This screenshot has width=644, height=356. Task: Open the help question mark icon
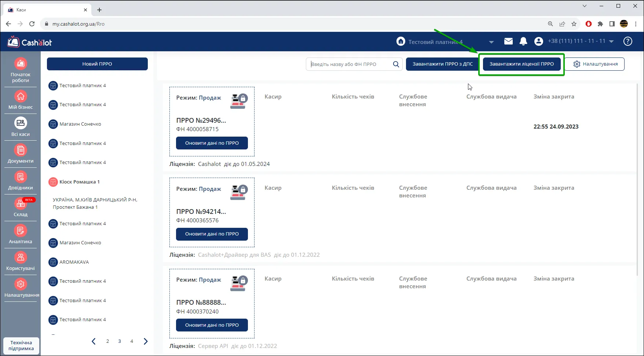628,41
